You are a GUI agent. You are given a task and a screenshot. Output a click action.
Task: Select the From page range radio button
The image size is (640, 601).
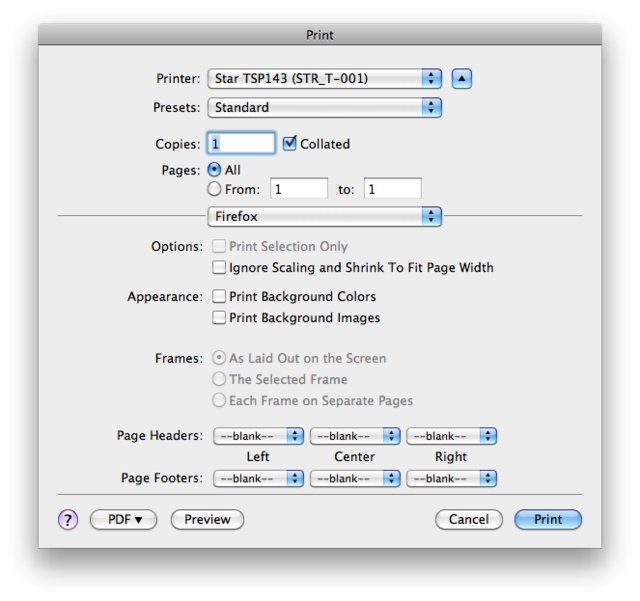coord(213,188)
